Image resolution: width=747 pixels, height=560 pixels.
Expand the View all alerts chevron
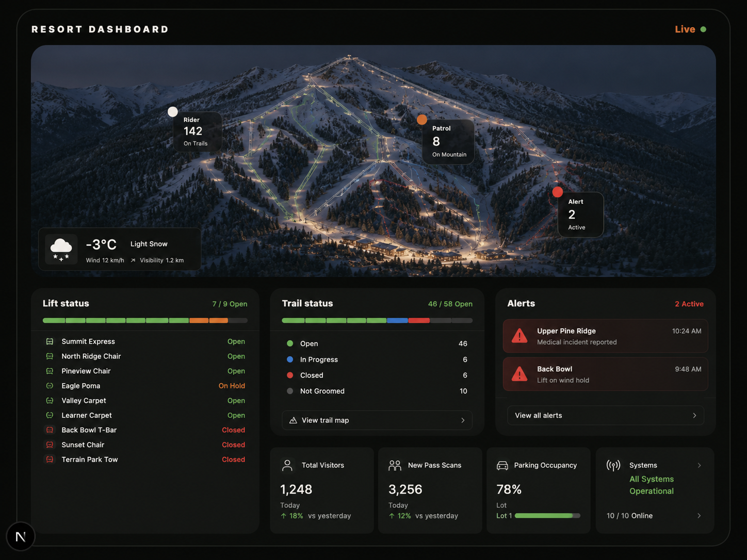pyautogui.click(x=694, y=416)
